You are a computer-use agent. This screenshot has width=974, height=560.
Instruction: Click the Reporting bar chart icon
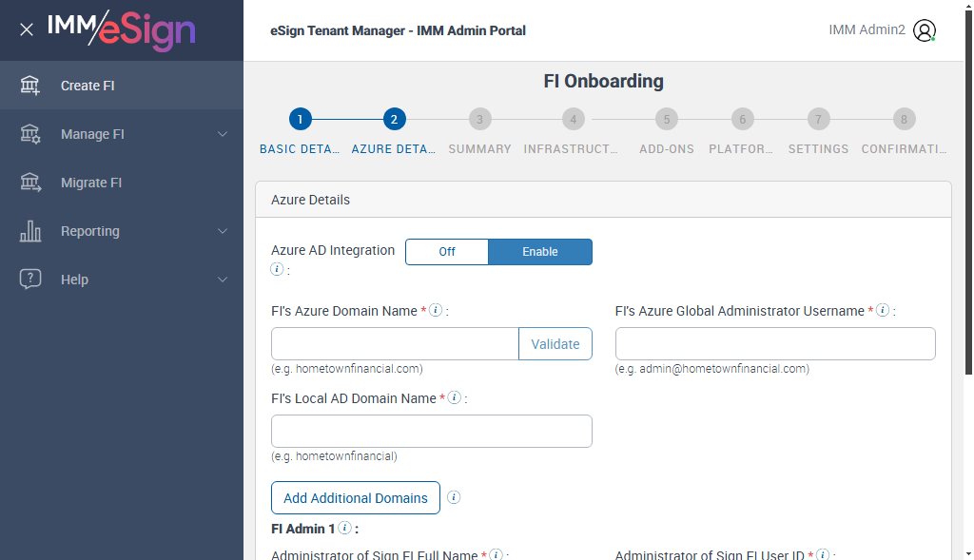pos(29,231)
